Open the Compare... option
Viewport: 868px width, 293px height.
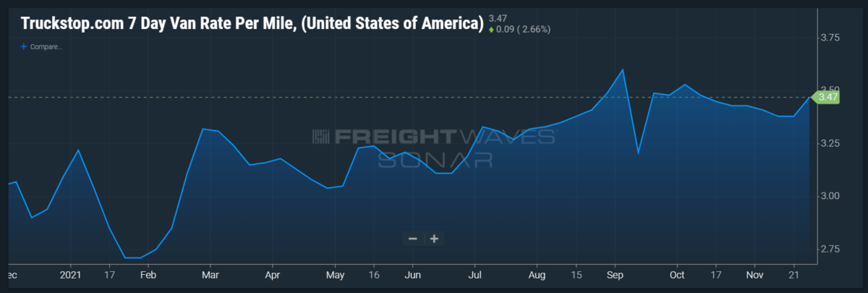tap(46, 47)
